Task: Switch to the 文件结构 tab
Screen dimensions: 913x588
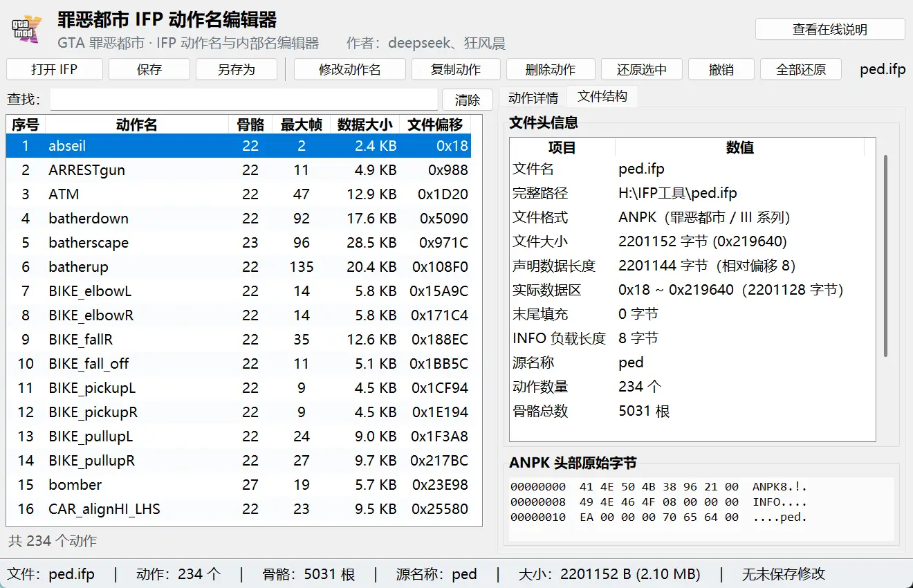Action: coord(602,96)
